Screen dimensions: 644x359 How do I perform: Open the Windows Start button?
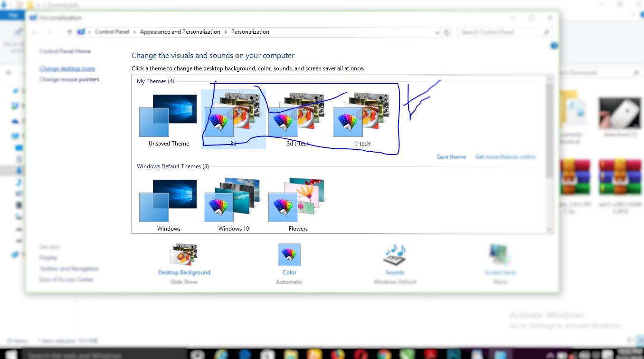coord(11,354)
